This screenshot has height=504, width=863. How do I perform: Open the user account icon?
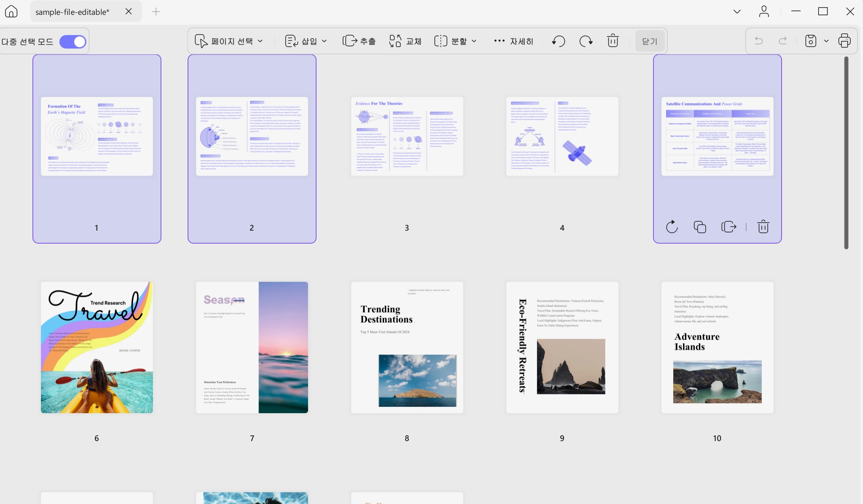click(x=764, y=11)
